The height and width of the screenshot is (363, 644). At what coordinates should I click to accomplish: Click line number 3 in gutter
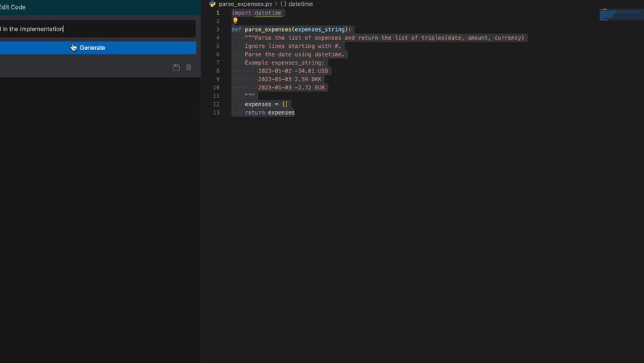217,30
